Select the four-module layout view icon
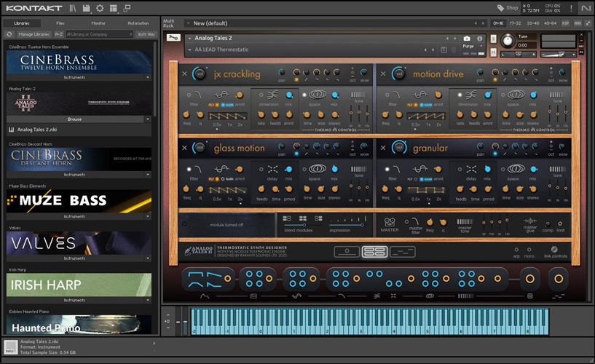This screenshot has width=595, height=364. point(374,252)
